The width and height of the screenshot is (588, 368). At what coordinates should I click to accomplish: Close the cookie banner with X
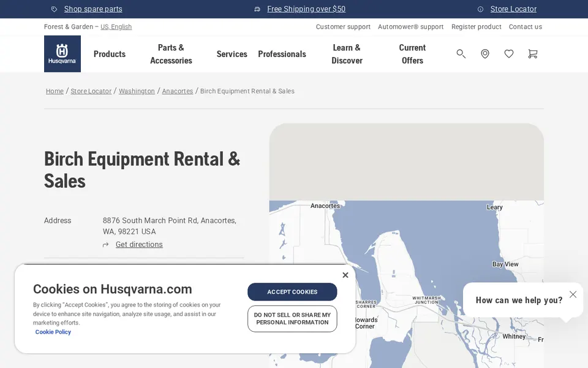[x=345, y=275]
